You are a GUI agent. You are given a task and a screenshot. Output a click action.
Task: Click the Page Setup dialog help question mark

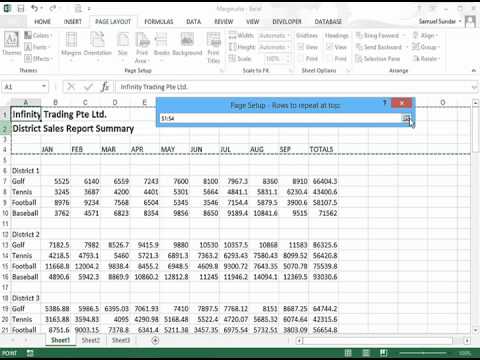point(384,103)
